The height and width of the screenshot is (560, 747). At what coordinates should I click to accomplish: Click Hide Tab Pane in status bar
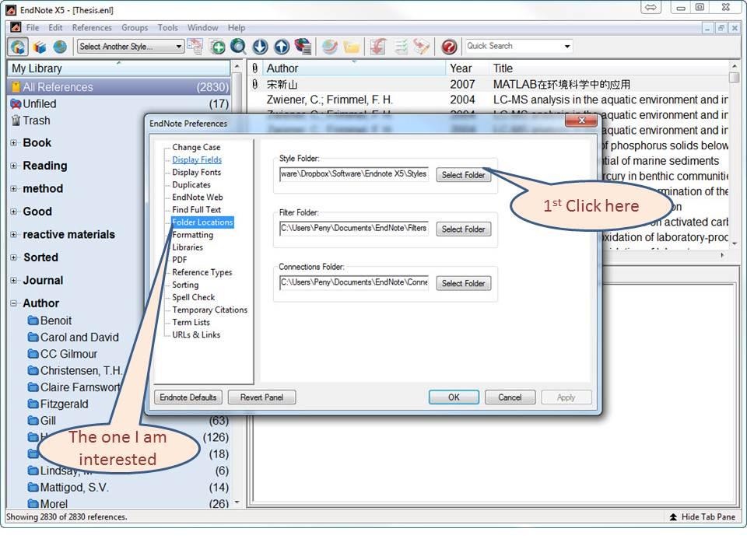pos(702,516)
